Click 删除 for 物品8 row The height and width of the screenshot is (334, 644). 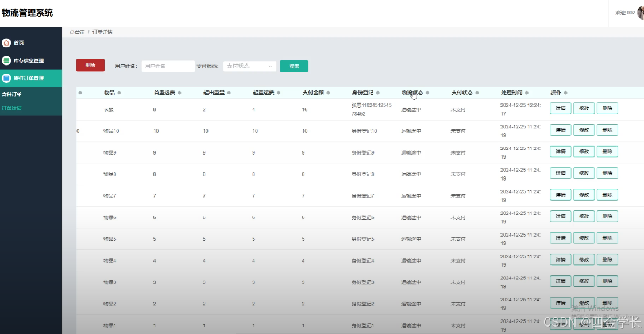[607, 174]
